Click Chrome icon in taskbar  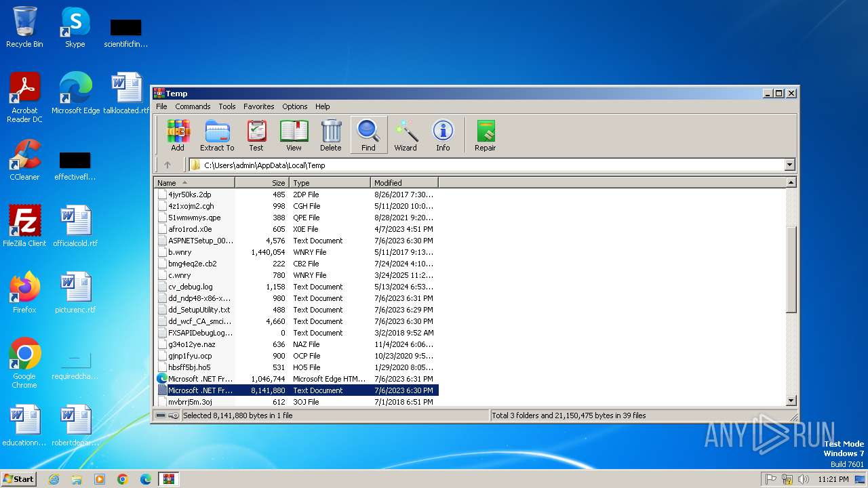click(x=123, y=479)
